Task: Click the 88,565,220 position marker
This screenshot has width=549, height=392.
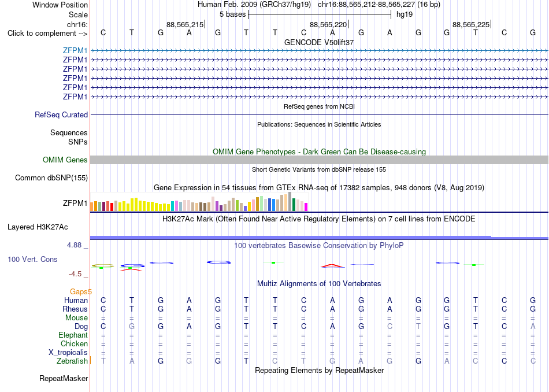Action: [328, 24]
